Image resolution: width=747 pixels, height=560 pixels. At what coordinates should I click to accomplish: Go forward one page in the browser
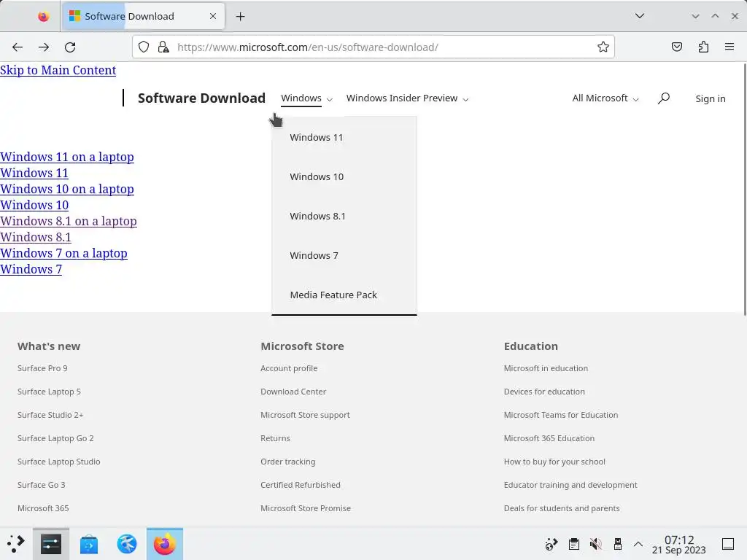pos(44,47)
